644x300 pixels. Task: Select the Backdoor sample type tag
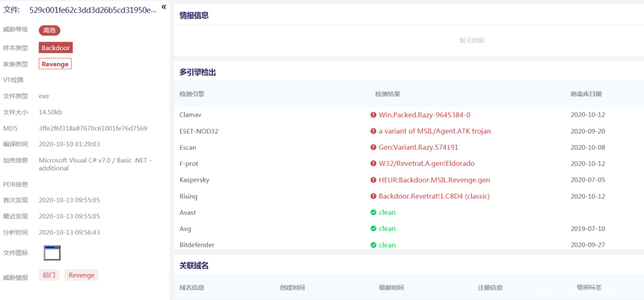pyautogui.click(x=56, y=48)
